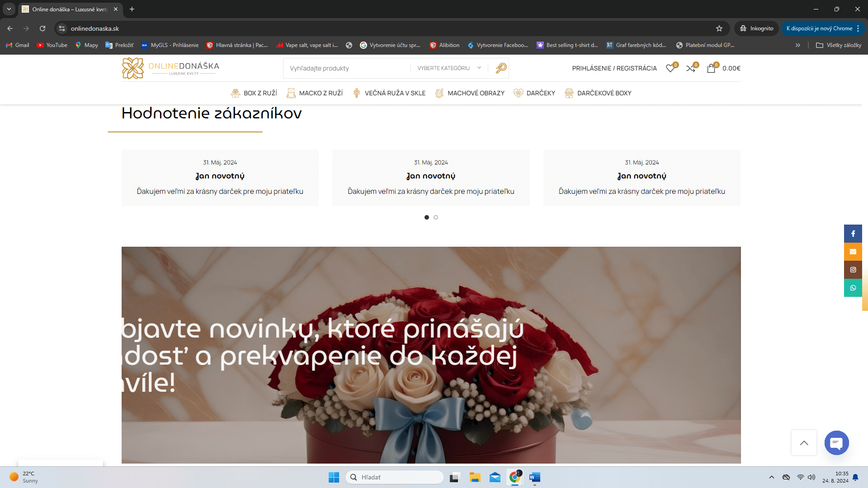
Task: Show more bookmarks chevron
Action: [x=798, y=45]
